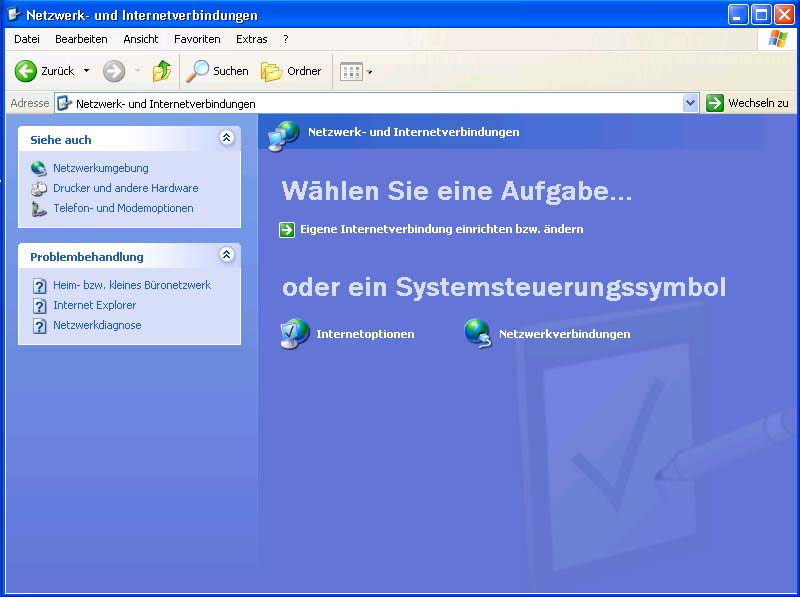The width and height of the screenshot is (800, 597).
Task: Click the green Zurück back arrow
Action: click(x=26, y=71)
